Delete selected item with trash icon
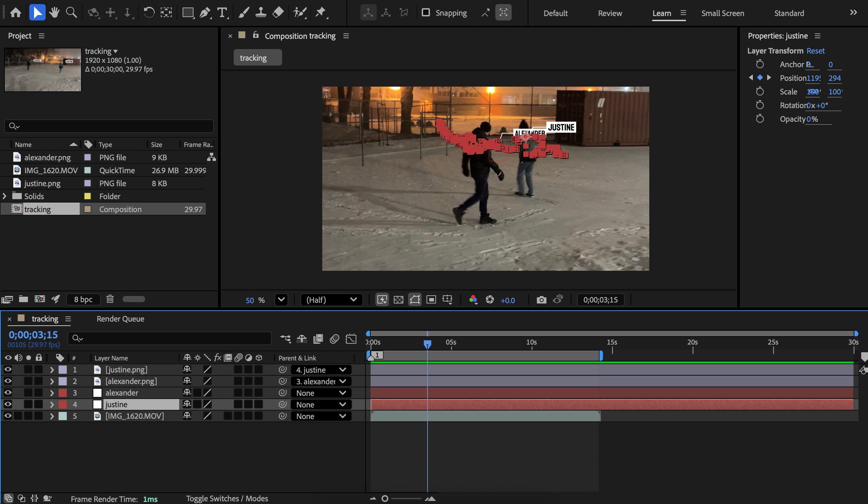The image size is (868, 504). 110,299
